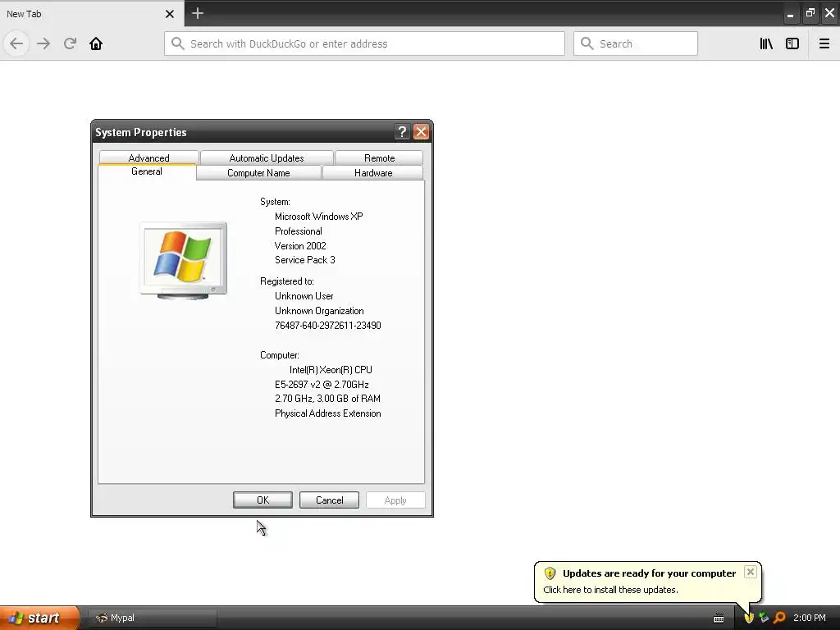The width and height of the screenshot is (840, 630).
Task: Confirm with the OK button
Action: tap(262, 500)
